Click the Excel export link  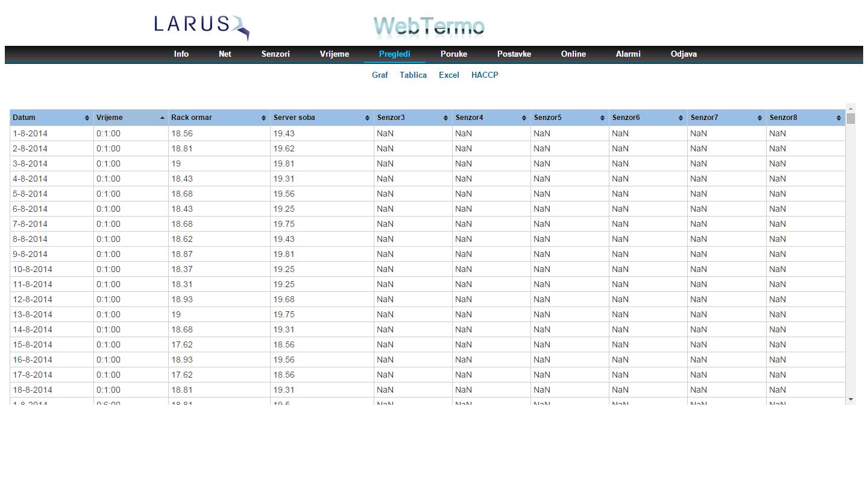point(448,75)
